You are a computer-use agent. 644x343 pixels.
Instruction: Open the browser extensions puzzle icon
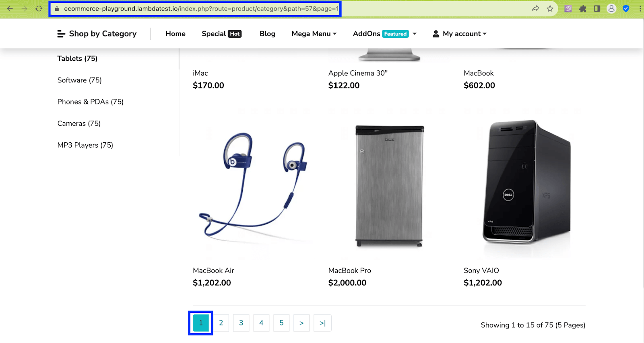pos(582,8)
